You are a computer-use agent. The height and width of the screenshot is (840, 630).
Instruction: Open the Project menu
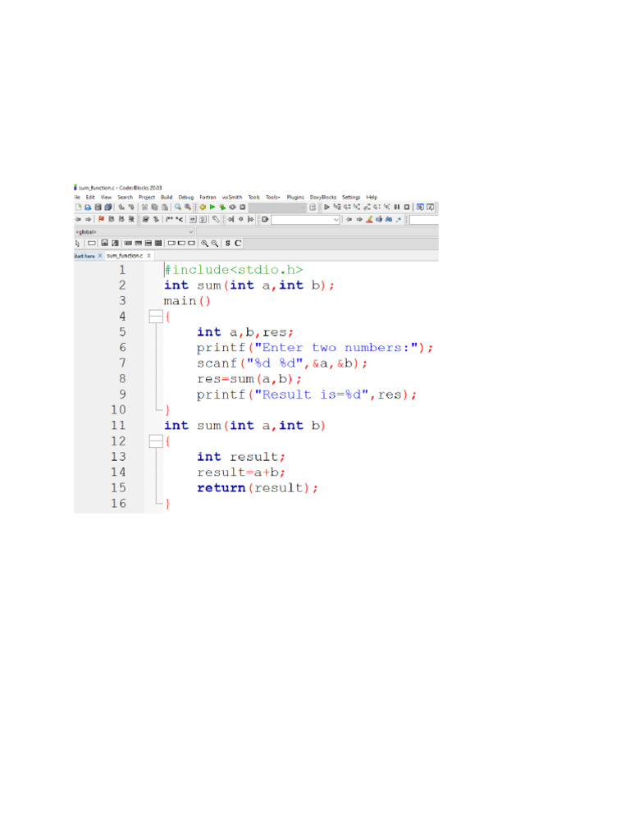[147, 197]
